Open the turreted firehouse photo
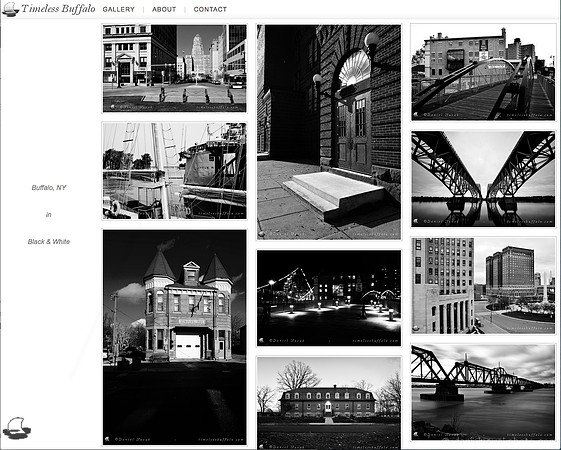Viewport: 561px width, 450px height. click(x=175, y=337)
